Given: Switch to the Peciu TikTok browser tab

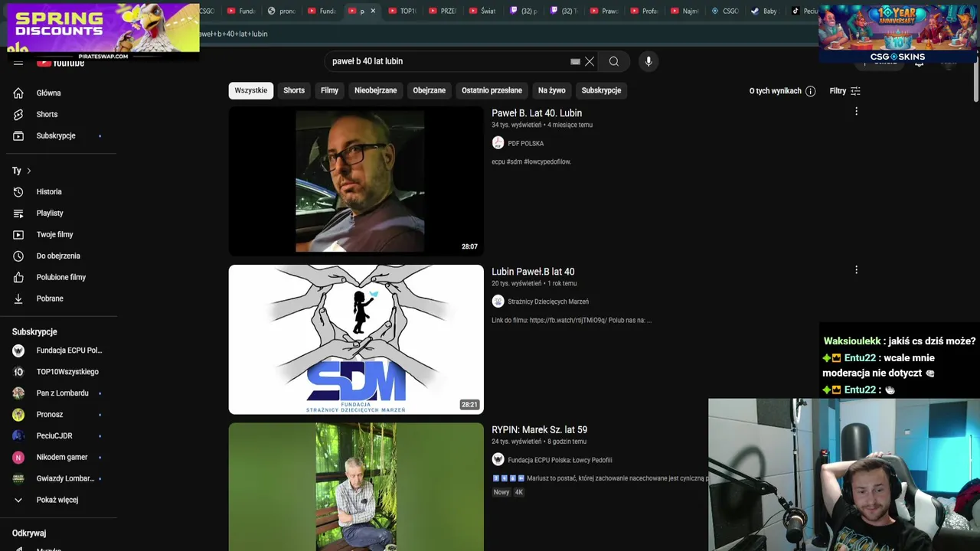Looking at the screenshot, I should tap(804, 11).
